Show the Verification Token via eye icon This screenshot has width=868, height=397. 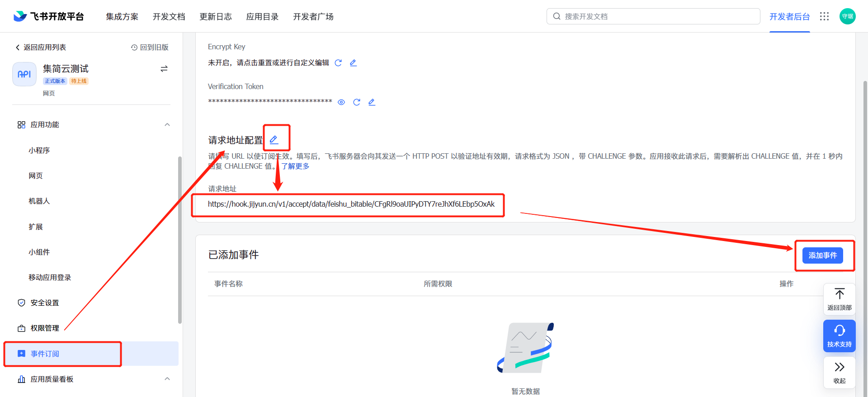(341, 102)
